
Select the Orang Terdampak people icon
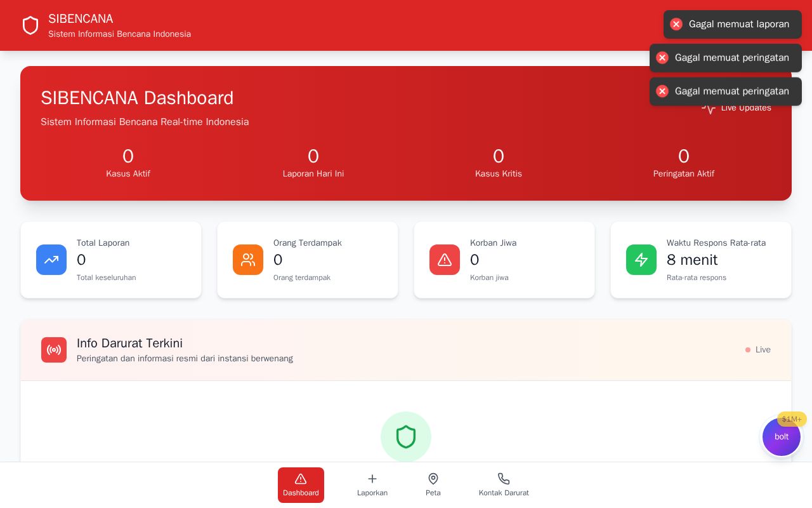point(248,260)
